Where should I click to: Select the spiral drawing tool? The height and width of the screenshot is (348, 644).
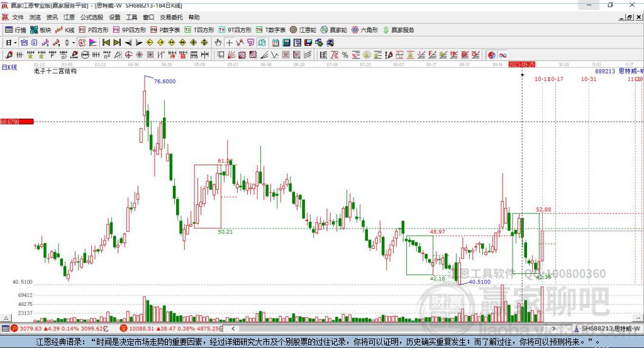pyautogui.click(x=63, y=55)
